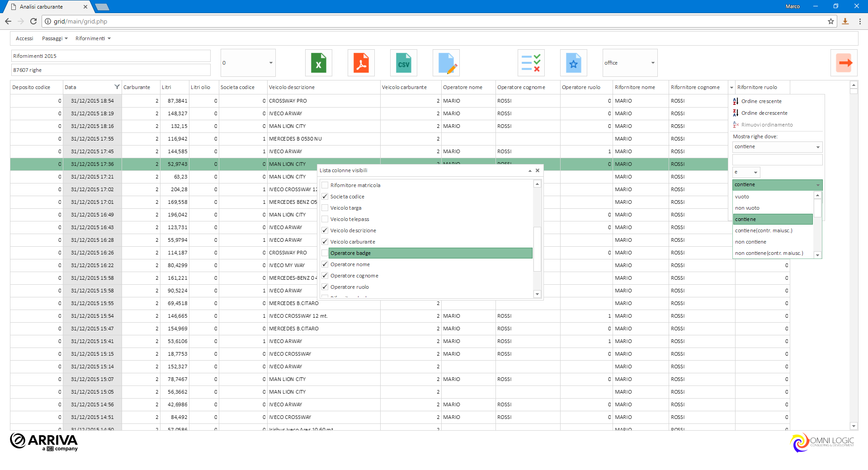The width and height of the screenshot is (868, 470).
Task: Click the filter icon on Data column
Action: pyautogui.click(x=117, y=87)
